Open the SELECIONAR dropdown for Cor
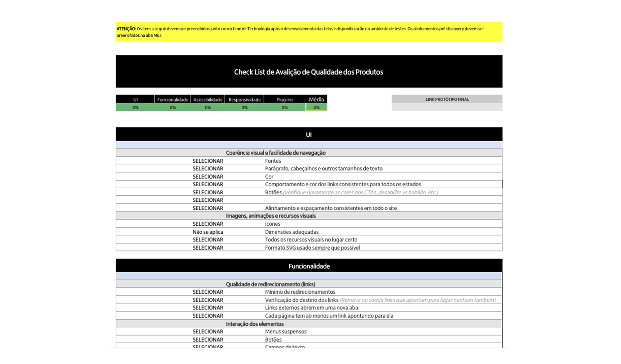621x364 pixels. [208, 176]
